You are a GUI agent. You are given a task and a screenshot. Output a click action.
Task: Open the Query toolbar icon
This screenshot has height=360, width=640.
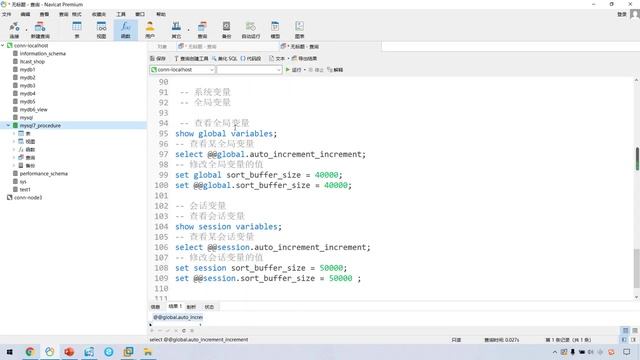click(x=202, y=30)
